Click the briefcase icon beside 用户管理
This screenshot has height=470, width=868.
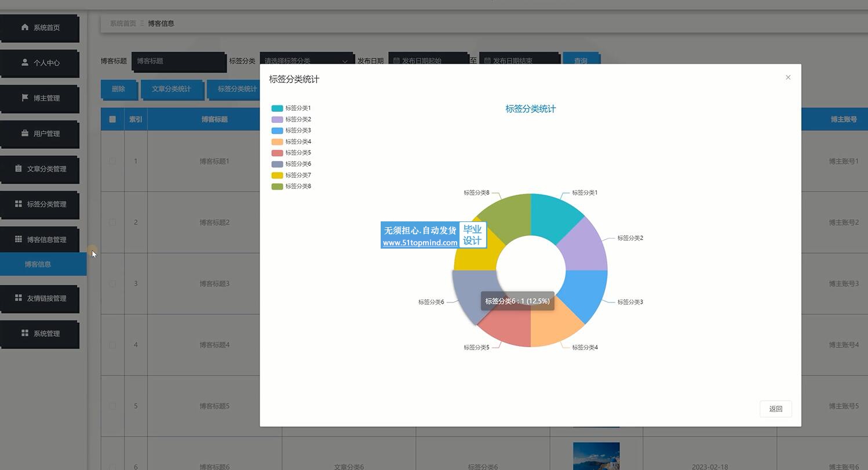(x=25, y=133)
